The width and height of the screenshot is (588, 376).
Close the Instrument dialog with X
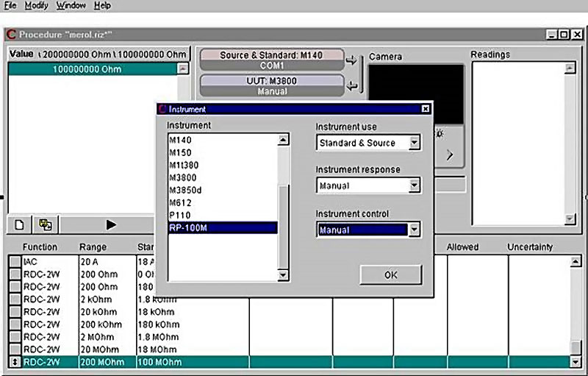[425, 109]
